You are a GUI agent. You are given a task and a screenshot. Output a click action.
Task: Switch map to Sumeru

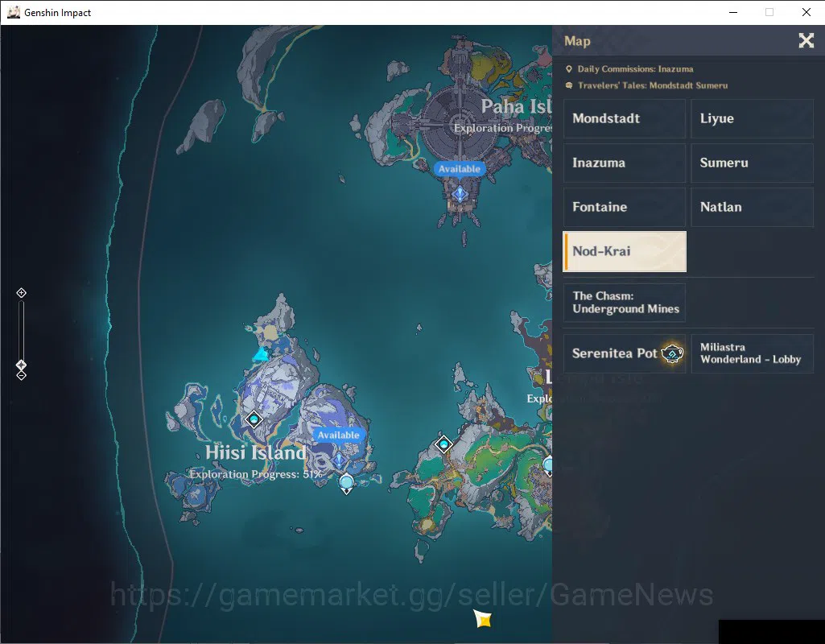coord(752,163)
